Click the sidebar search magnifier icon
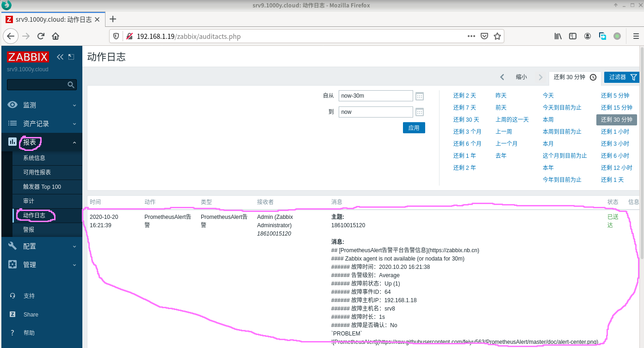This screenshot has height=348, width=644. [x=71, y=85]
